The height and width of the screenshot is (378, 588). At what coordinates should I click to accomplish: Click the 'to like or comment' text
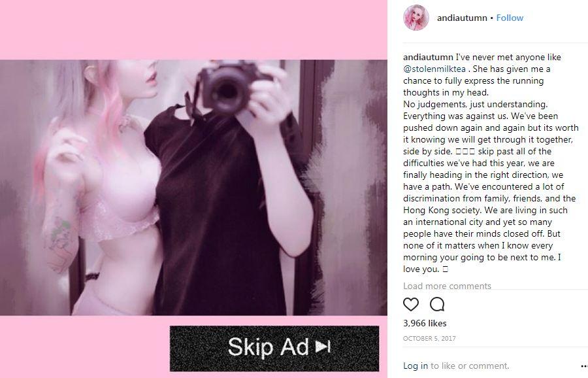[x=470, y=366]
